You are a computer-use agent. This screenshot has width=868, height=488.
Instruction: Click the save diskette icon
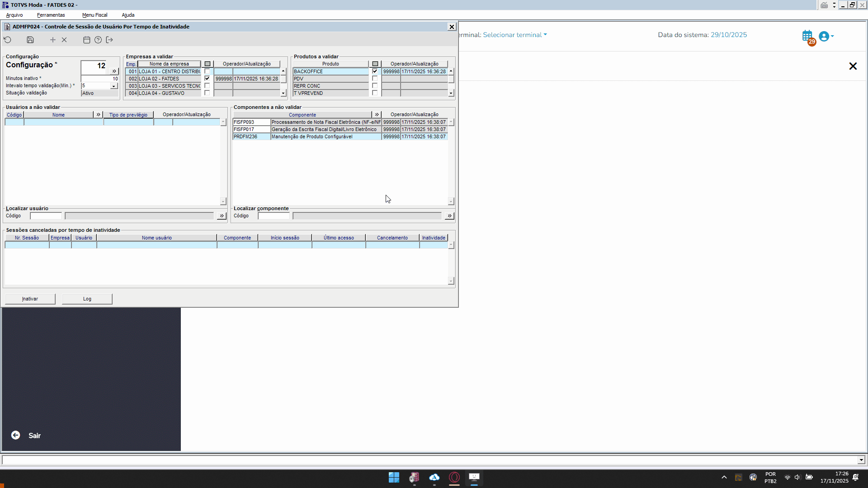tap(30, 40)
